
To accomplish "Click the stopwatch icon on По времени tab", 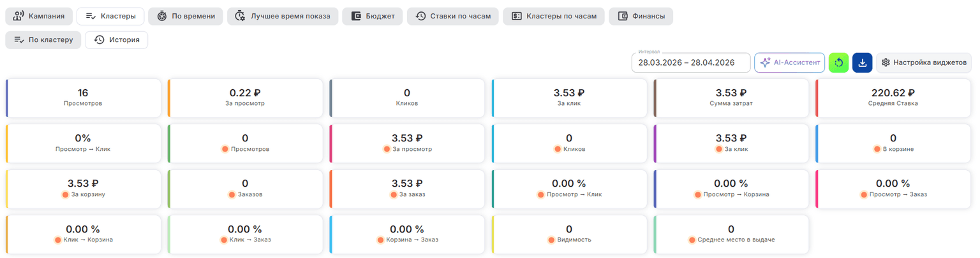I will point(162,16).
